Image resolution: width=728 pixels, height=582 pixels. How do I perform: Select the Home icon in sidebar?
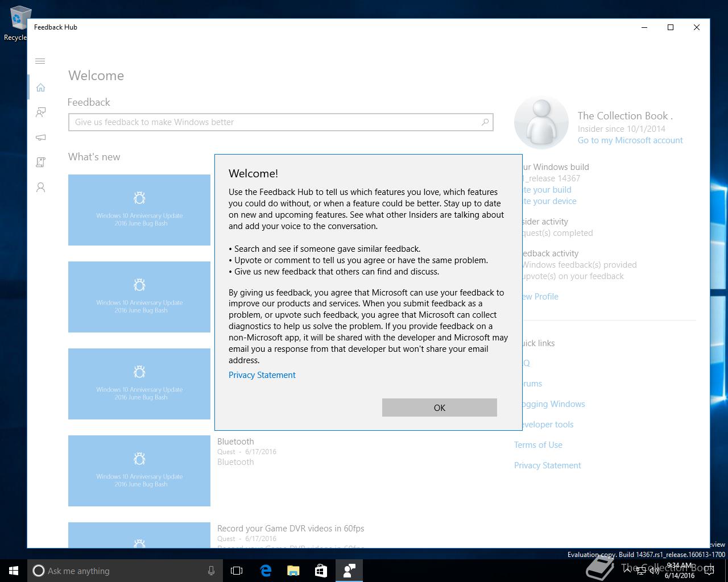point(40,88)
